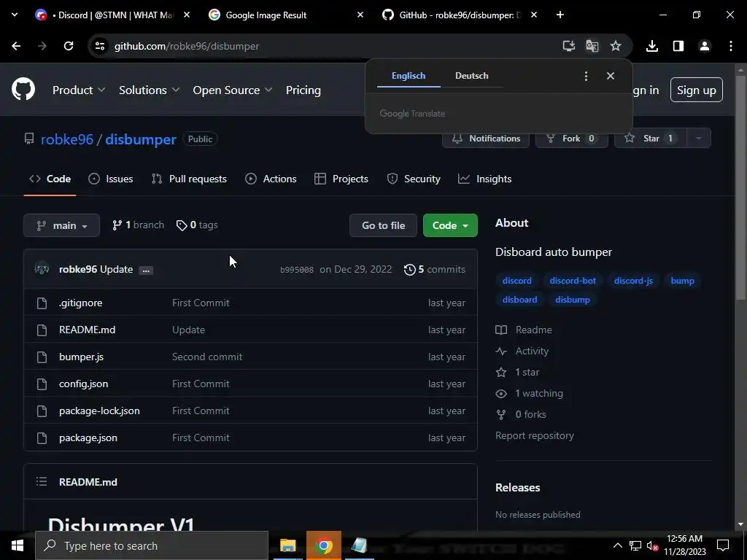Click the Report repository link
747x560 pixels.
[x=535, y=436]
